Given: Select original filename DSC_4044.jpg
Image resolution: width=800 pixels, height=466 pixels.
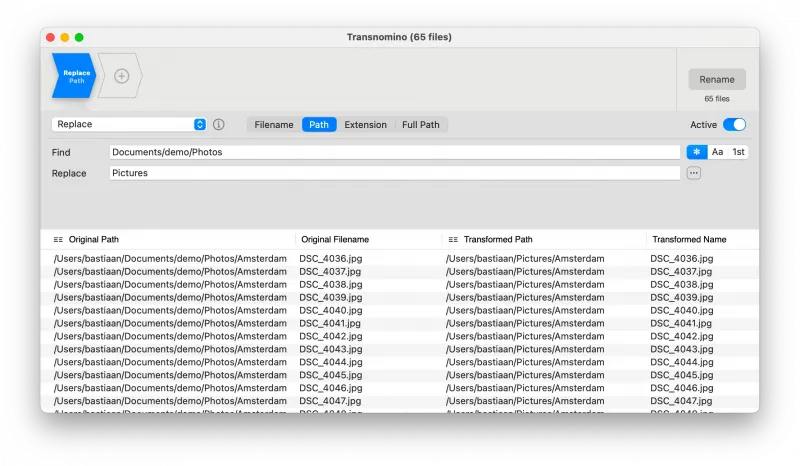Looking at the screenshot, I should (x=331, y=362).
